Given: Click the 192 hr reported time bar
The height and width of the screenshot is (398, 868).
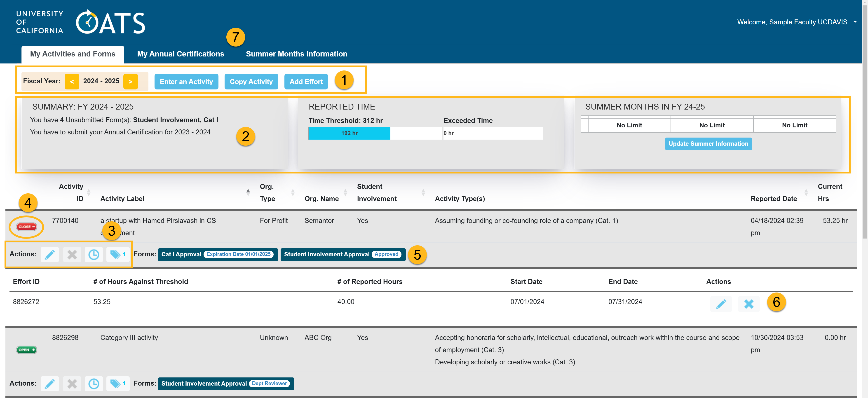Looking at the screenshot, I should (349, 133).
